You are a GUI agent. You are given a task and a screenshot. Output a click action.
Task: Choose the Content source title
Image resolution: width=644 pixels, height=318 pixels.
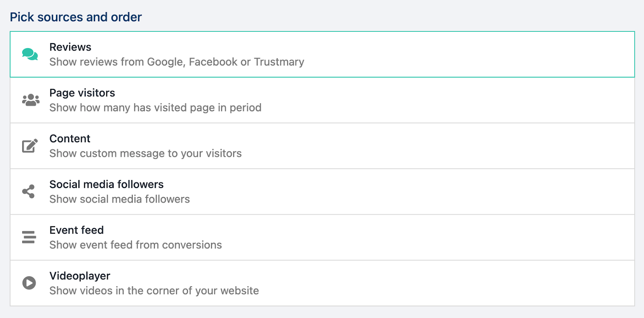(x=70, y=139)
